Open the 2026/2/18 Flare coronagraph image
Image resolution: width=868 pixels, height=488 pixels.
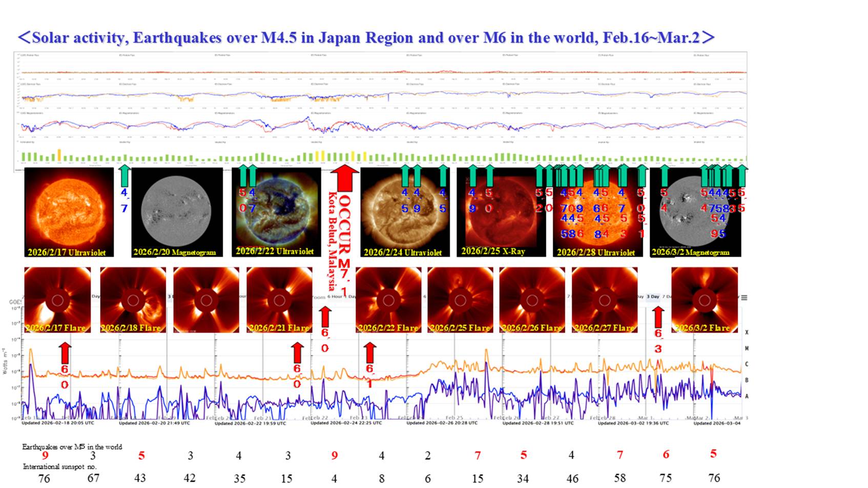coord(133,300)
